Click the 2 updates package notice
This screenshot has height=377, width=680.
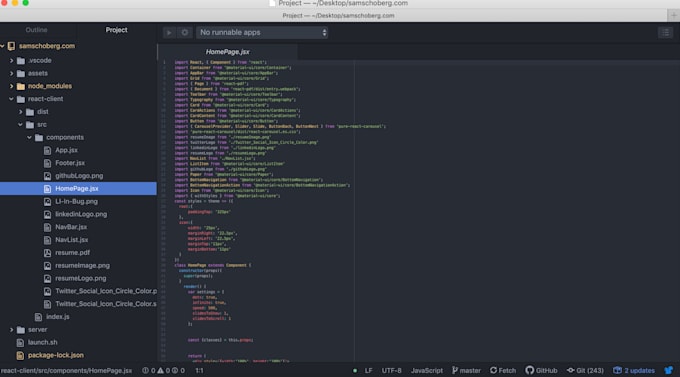click(634, 370)
